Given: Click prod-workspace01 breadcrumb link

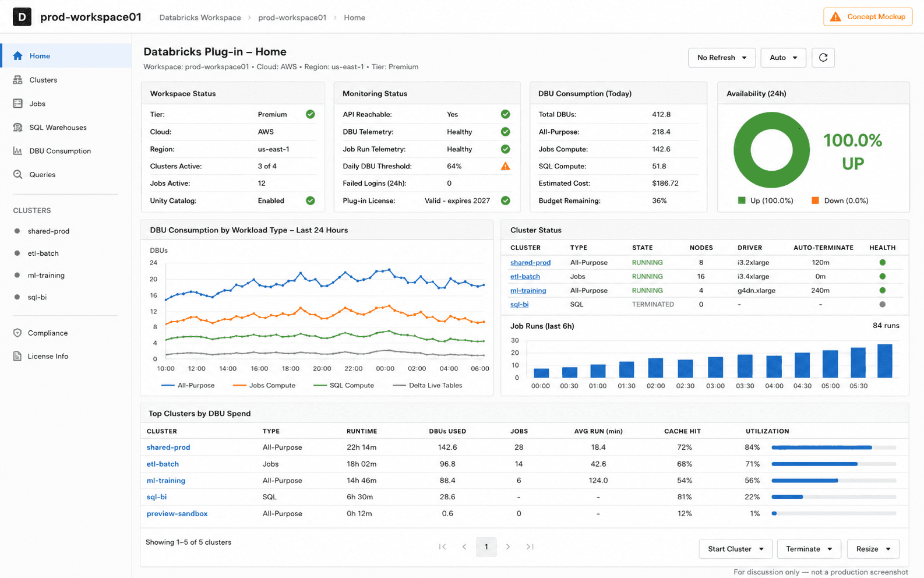Looking at the screenshot, I should pos(292,17).
